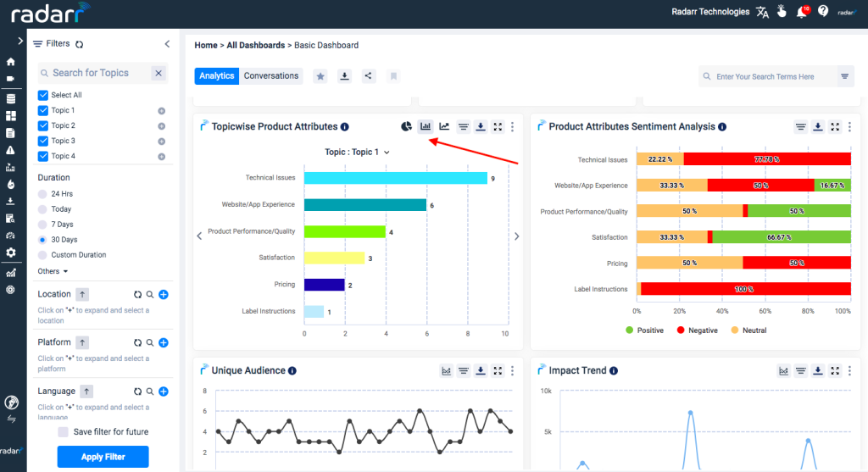Uncheck the Topic 2 checkbox

pyautogui.click(x=43, y=125)
